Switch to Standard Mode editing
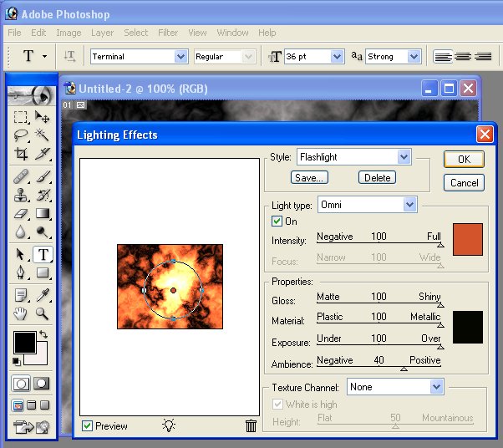503x448 pixels. click(21, 383)
